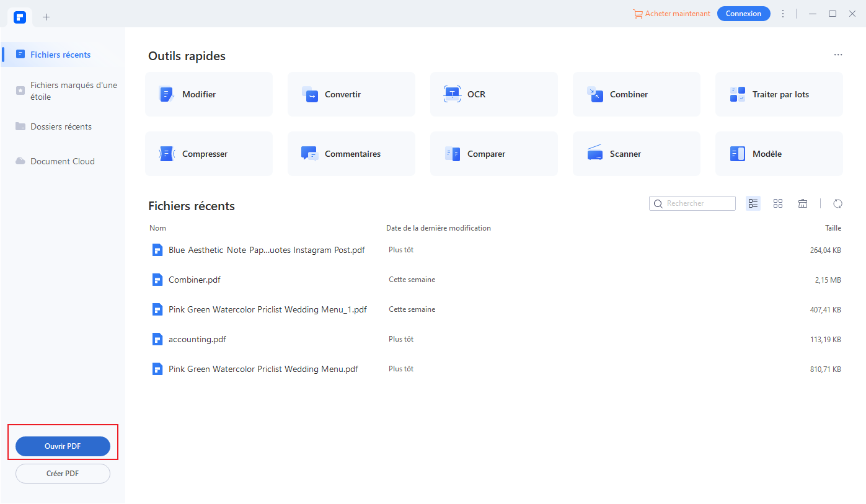Click the Cette semaine date for Combiner.pdf
This screenshot has width=866, height=504.
pyautogui.click(x=412, y=280)
